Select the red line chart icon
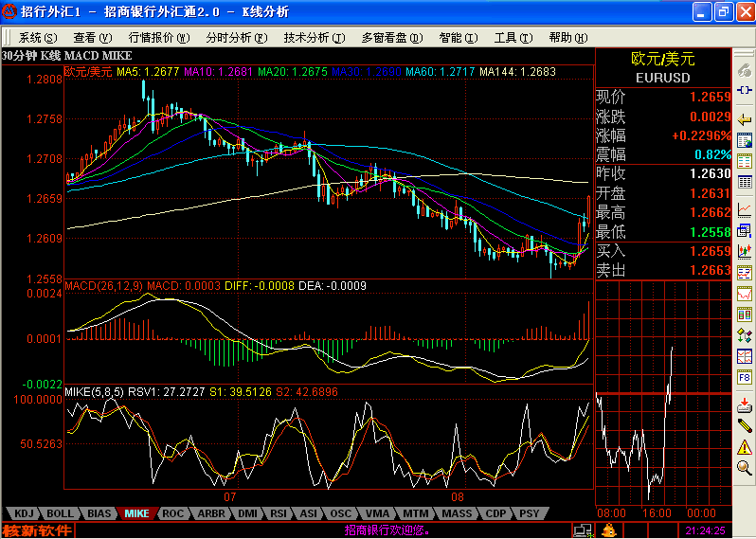Viewport: 756px width, 539px height. coord(745,209)
